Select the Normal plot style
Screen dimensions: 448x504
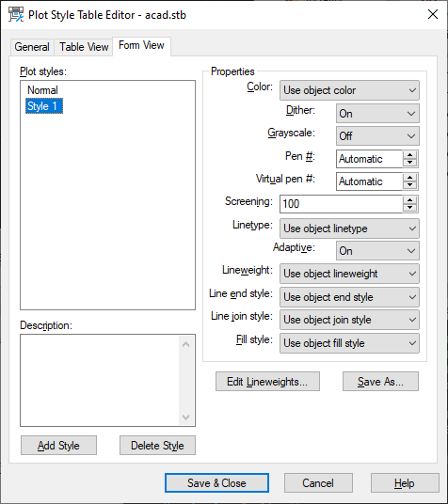click(42, 90)
